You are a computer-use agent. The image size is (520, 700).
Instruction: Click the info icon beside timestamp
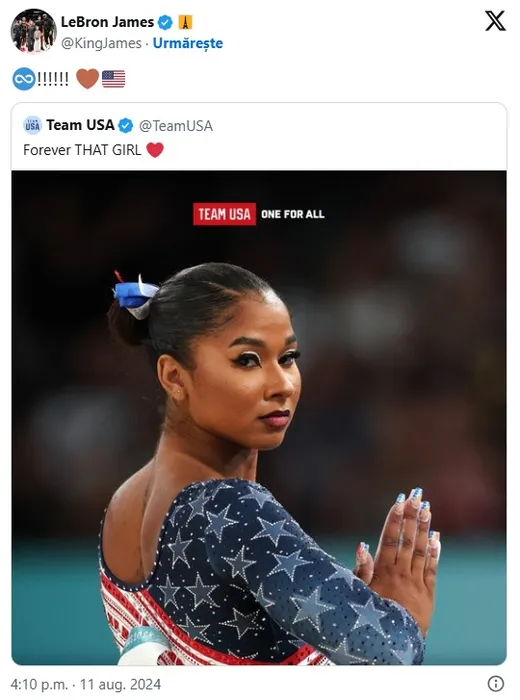(x=495, y=683)
